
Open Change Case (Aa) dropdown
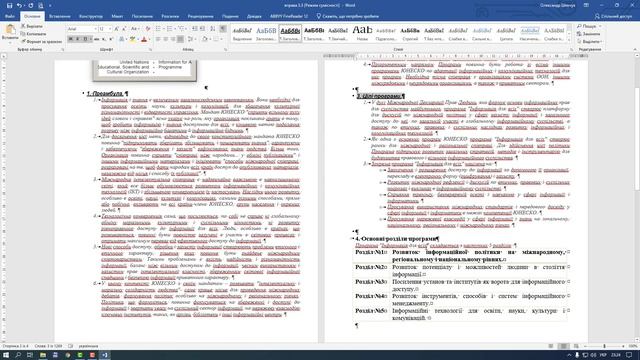tap(134, 29)
